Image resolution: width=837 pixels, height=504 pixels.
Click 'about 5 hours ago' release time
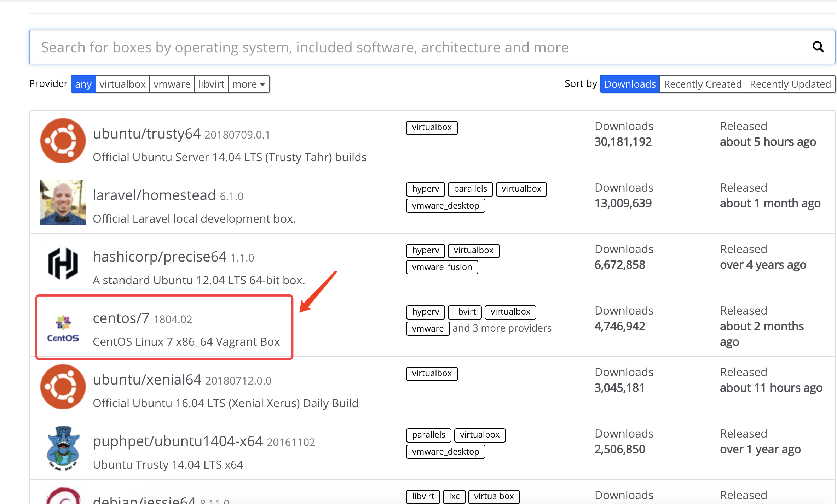click(x=768, y=142)
